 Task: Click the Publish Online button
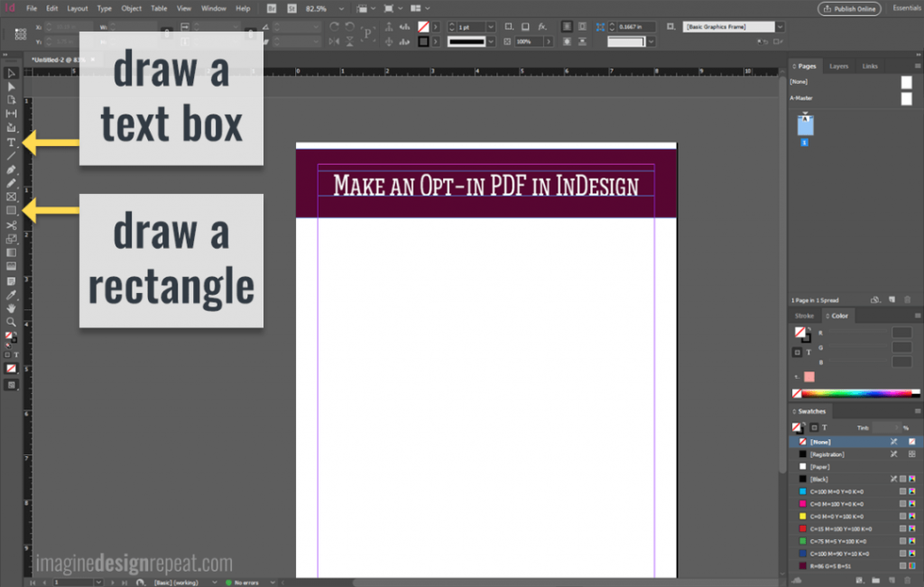pos(849,8)
